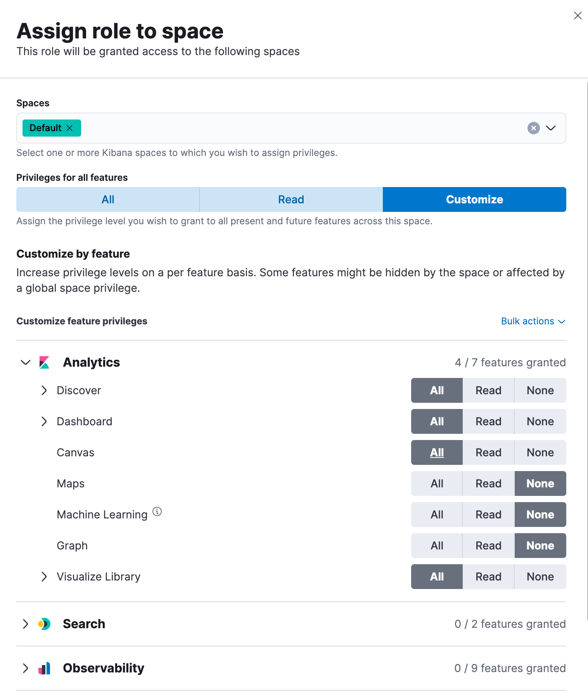The height and width of the screenshot is (700, 588).
Task: Collapse the Analytics section
Action: [x=26, y=362]
